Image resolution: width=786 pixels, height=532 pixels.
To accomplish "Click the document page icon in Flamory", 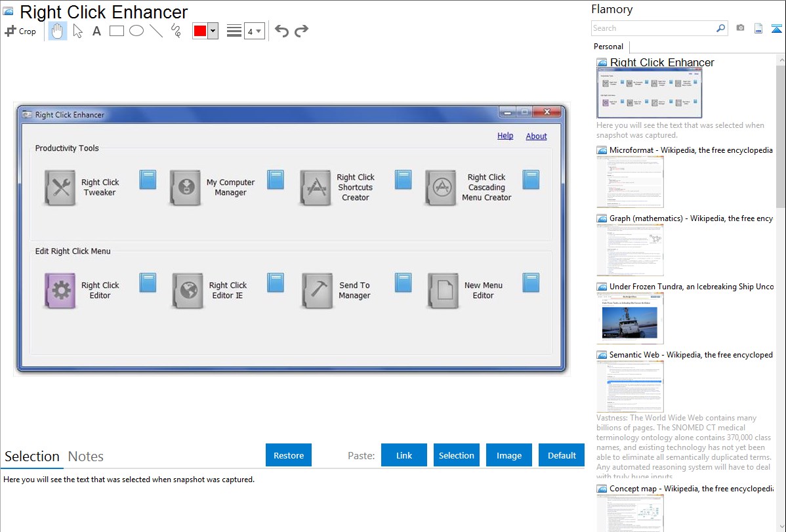I will point(758,28).
